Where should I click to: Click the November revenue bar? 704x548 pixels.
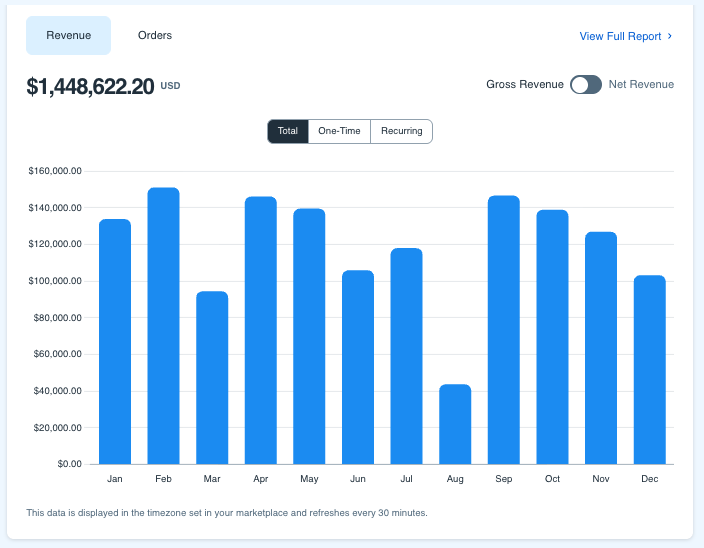tap(601, 348)
